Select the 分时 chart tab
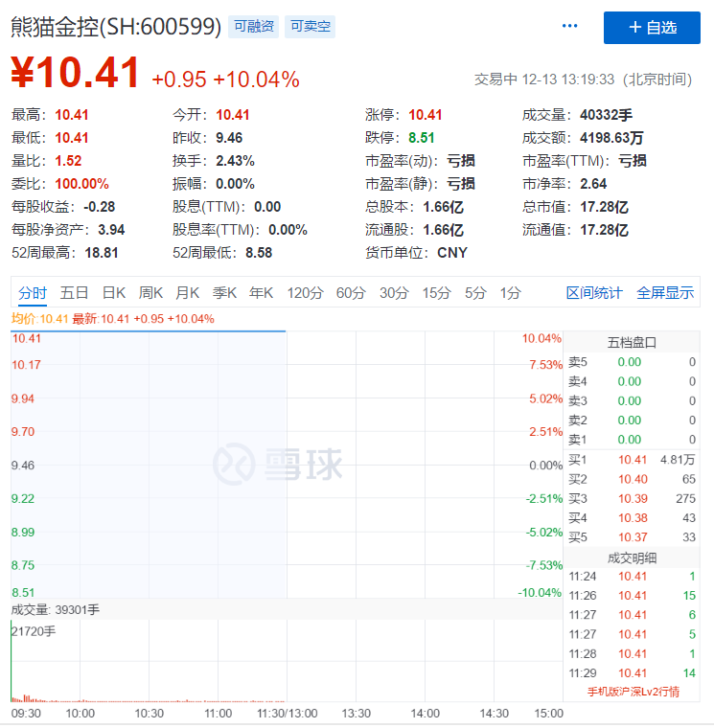This screenshot has width=714, height=728. tap(32, 293)
